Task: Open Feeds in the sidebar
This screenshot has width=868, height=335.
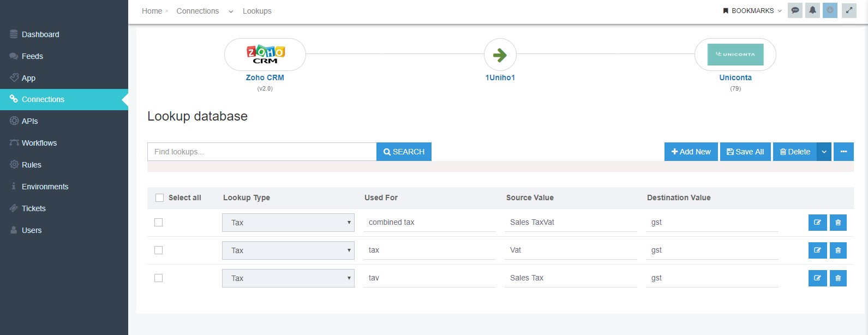Action: tap(64, 56)
